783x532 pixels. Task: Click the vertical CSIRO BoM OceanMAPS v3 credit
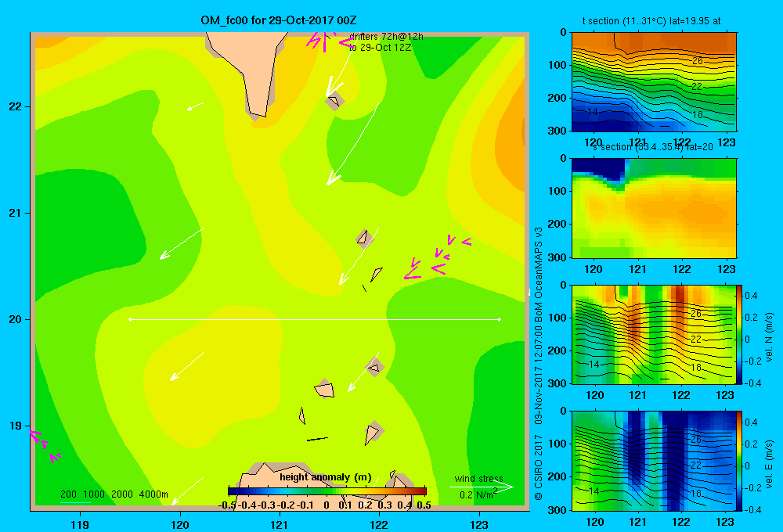click(x=539, y=363)
